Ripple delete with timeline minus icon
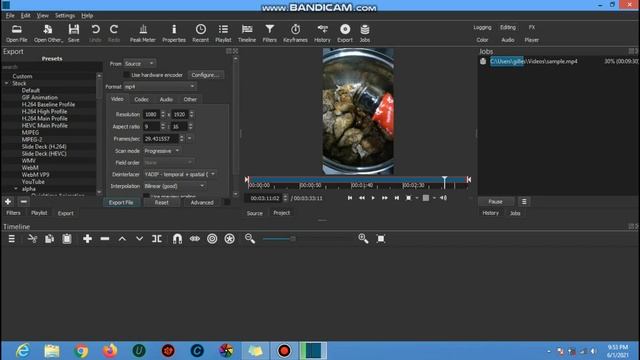Viewport: 640px width, 360px height. pyautogui.click(x=105, y=239)
